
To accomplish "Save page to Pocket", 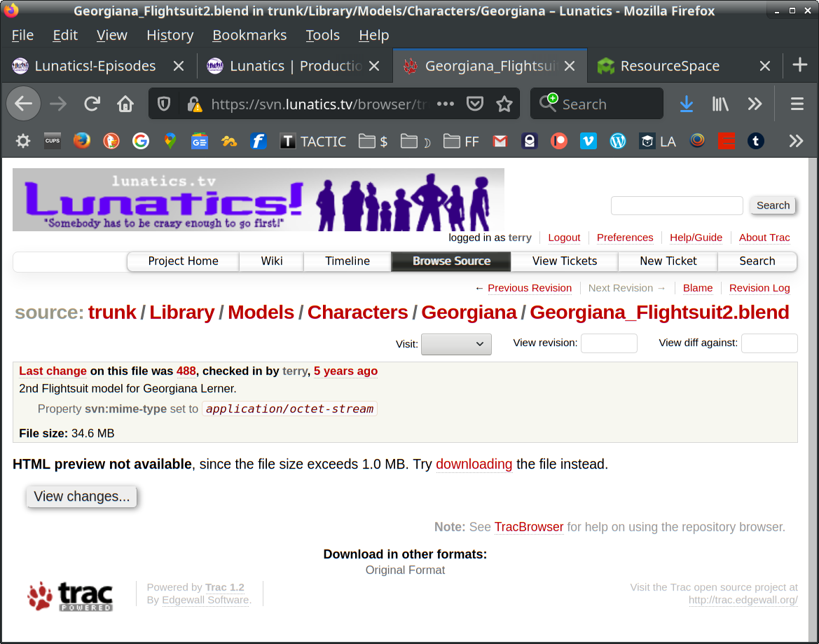I will coord(475,104).
